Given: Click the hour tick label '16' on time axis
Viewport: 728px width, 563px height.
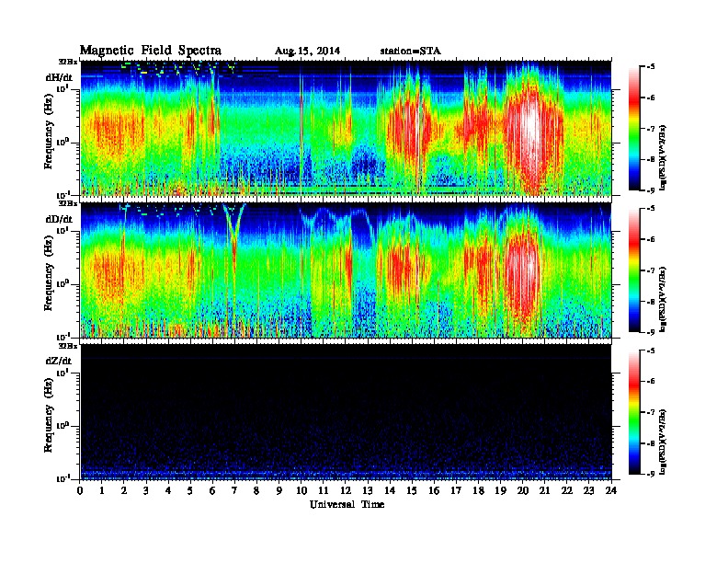Looking at the screenshot, I should click(x=434, y=491).
